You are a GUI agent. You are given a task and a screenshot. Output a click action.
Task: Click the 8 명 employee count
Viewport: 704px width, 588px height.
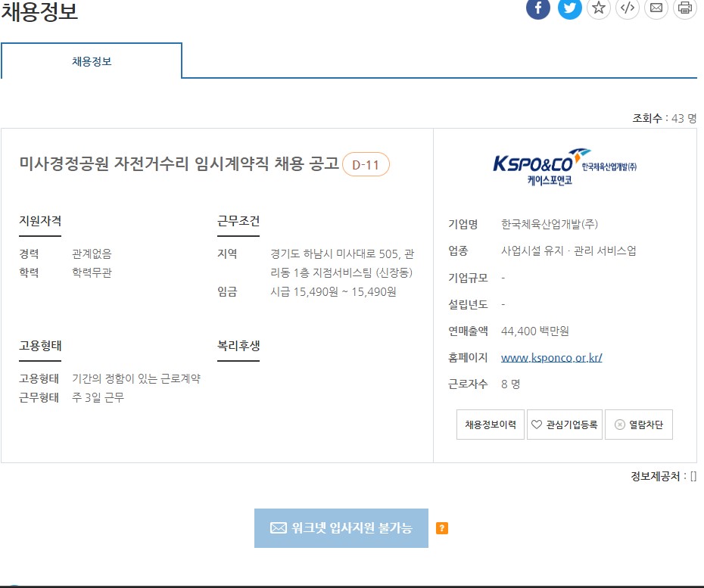tap(510, 384)
